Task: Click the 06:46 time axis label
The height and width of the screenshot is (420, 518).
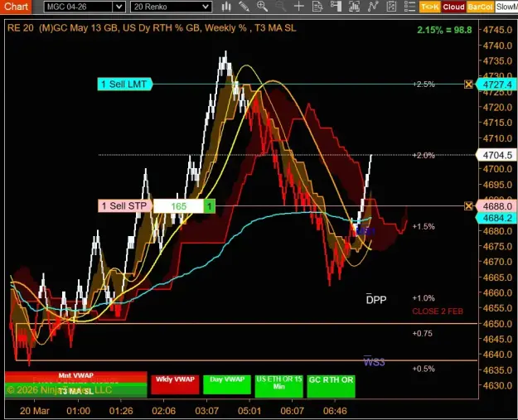Action: 335,411
